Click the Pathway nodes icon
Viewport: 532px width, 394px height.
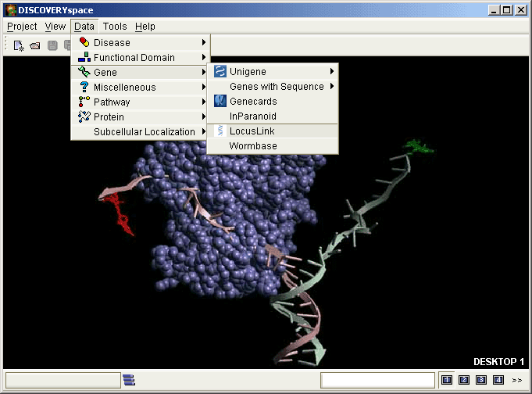(x=84, y=102)
